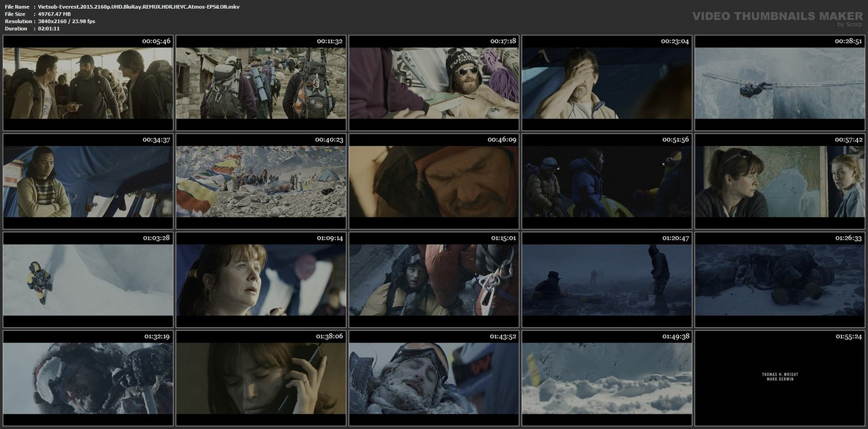The image size is (868, 429).
Task: Select the close-up frame at 00:46:09
Action: click(x=434, y=181)
